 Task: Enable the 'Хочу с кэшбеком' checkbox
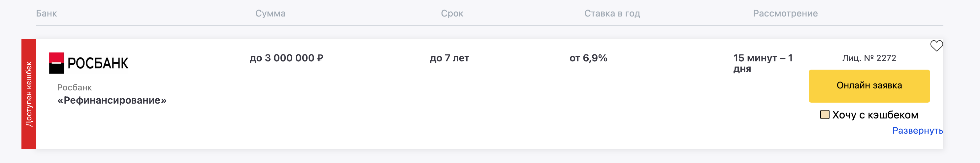[825, 114]
